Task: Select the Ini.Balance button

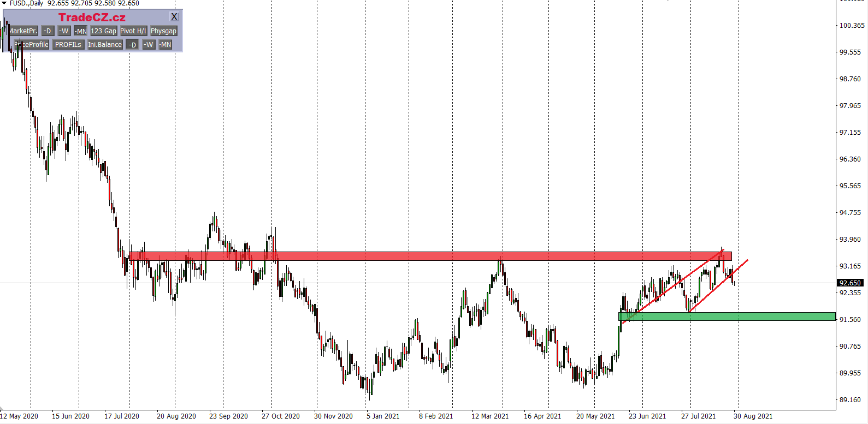Action: 105,45
